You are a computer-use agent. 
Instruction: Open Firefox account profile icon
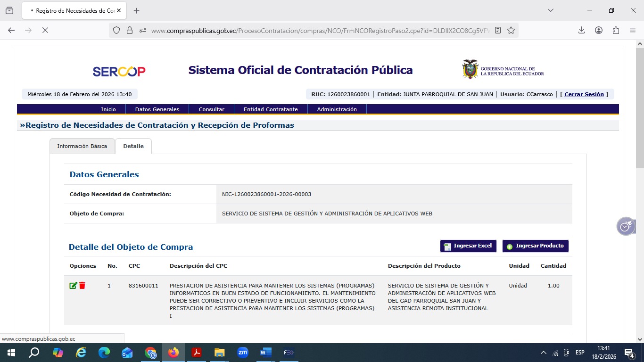tap(599, 30)
